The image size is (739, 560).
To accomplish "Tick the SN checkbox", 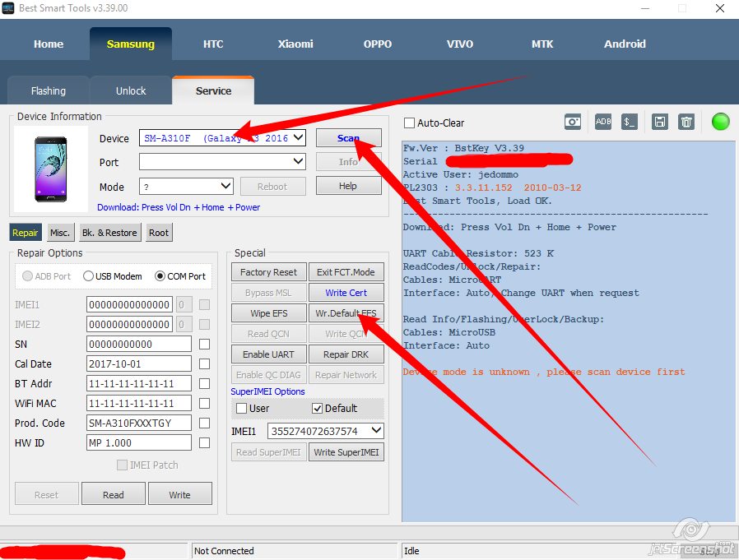I will pyautogui.click(x=204, y=345).
